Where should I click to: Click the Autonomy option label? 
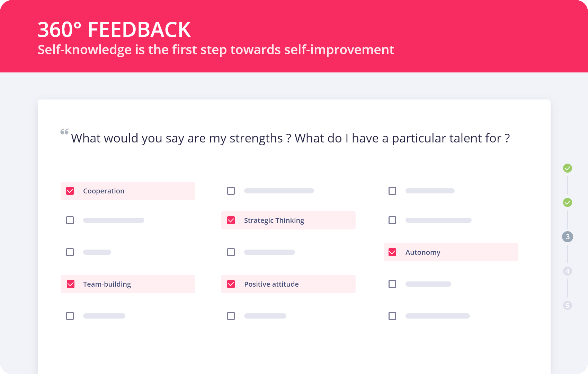[423, 252]
